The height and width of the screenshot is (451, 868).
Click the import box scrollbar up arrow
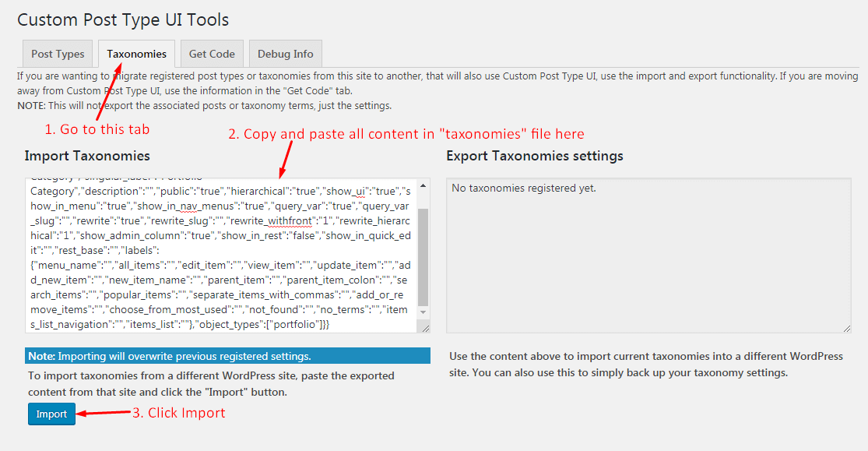click(423, 185)
